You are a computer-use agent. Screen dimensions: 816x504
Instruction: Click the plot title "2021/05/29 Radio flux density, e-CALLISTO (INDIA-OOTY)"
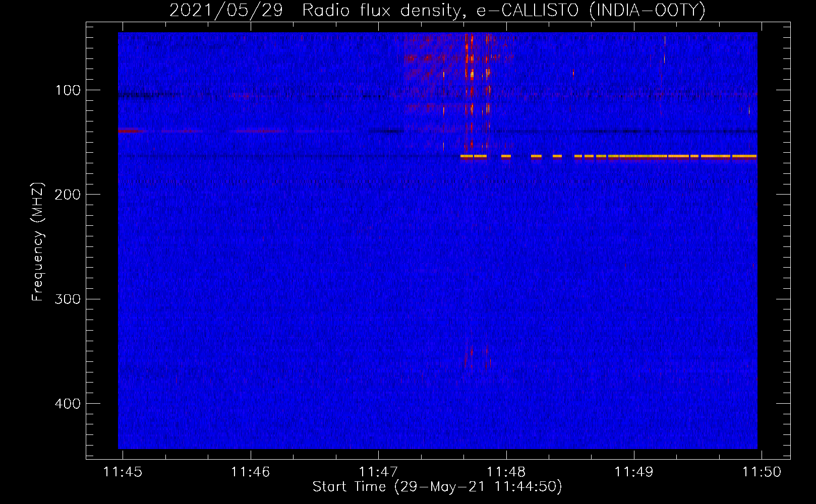click(x=437, y=10)
